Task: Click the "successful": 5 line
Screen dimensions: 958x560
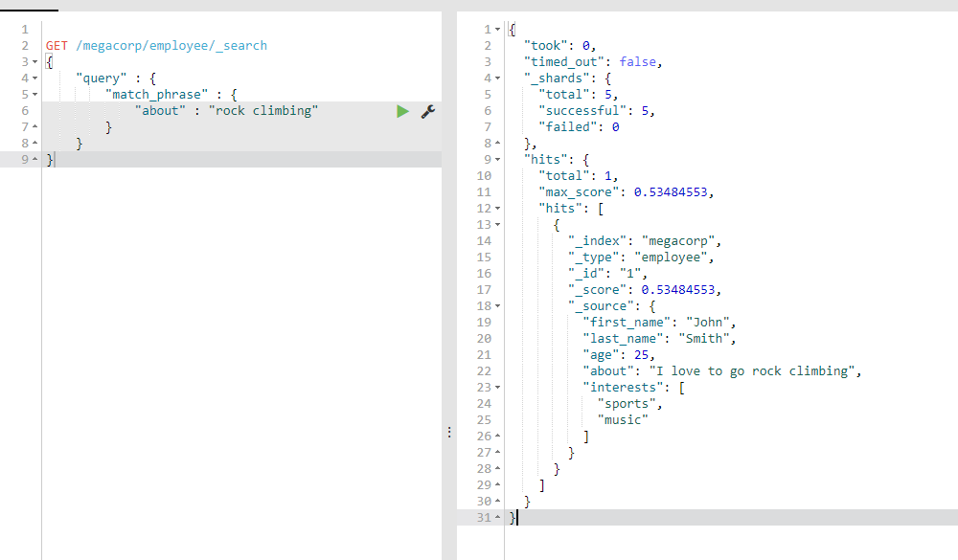Action: click(596, 110)
